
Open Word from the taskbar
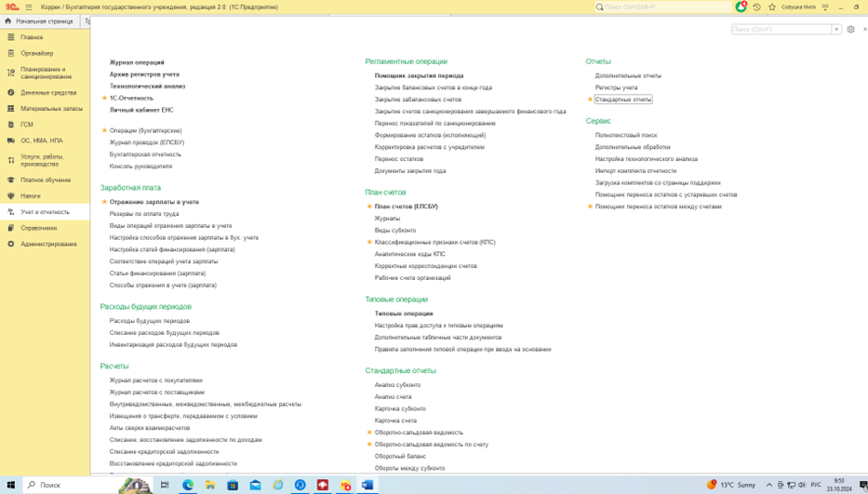pyautogui.click(x=367, y=485)
